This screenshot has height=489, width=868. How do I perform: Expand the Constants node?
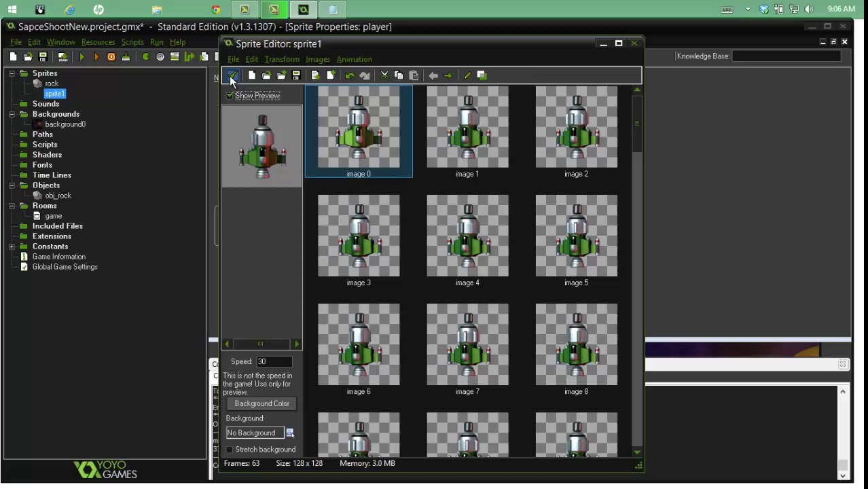12,247
